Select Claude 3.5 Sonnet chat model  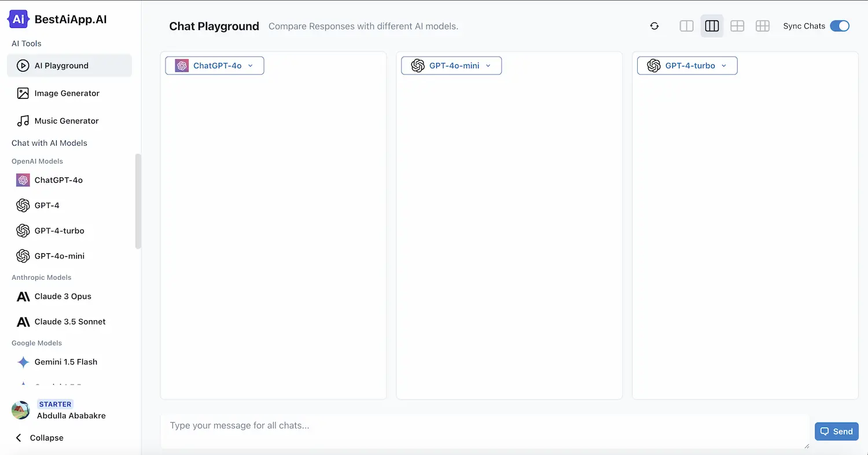click(69, 322)
